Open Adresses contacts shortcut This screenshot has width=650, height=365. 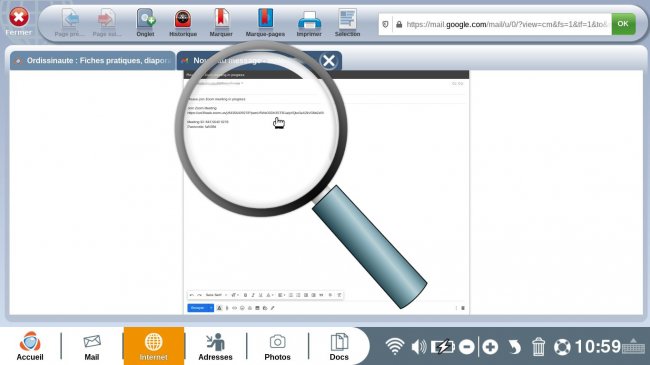(x=215, y=347)
